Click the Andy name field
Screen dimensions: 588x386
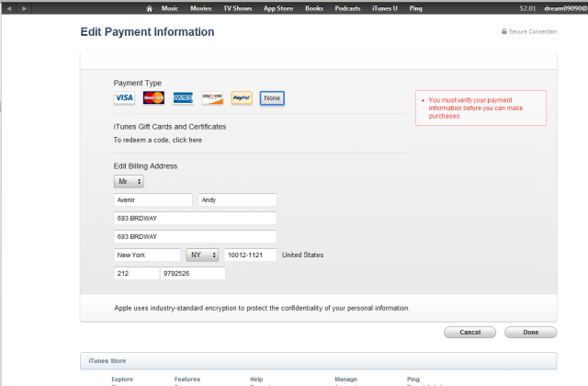click(x=237, y=200)
